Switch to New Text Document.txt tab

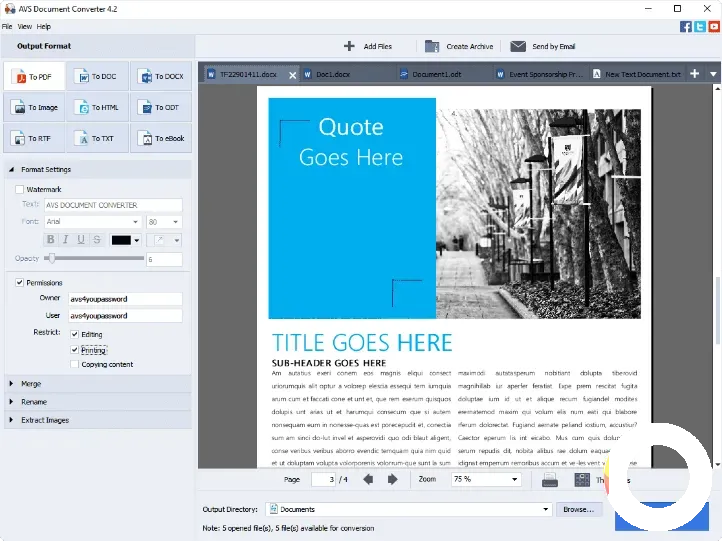coord(637,74)
